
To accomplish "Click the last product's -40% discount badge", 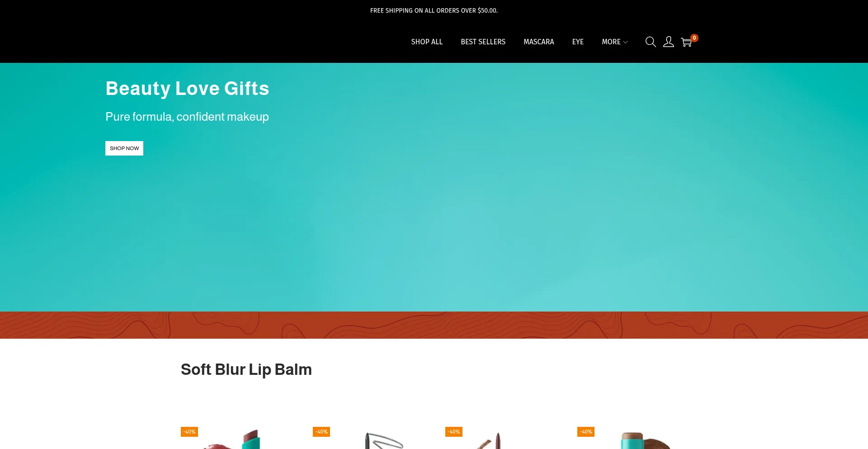I will [586, 432].
